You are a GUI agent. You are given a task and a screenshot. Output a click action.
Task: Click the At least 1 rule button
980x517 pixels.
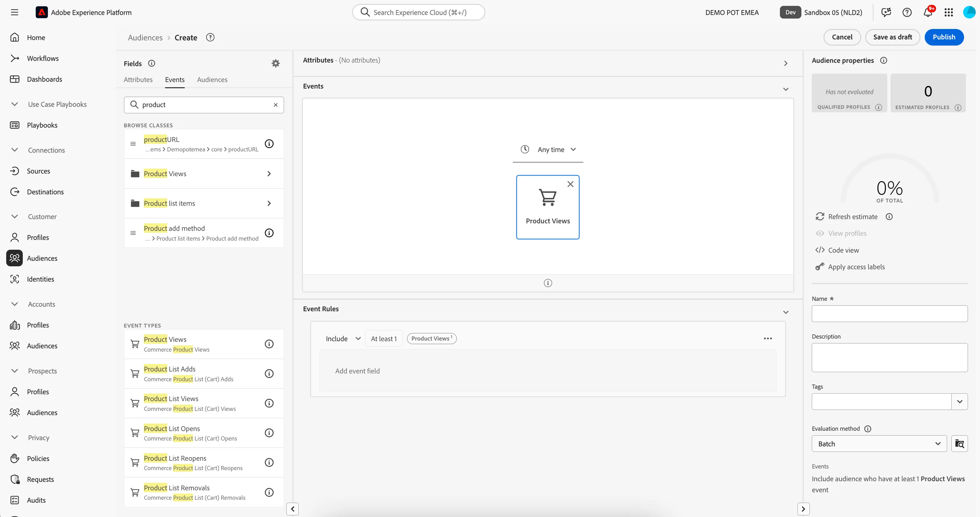[384, 339]
